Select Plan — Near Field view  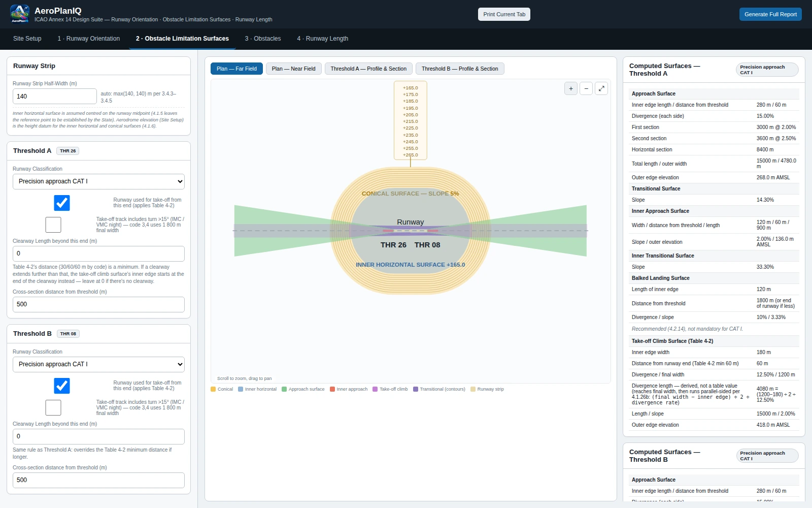click(x=294, y=69)
